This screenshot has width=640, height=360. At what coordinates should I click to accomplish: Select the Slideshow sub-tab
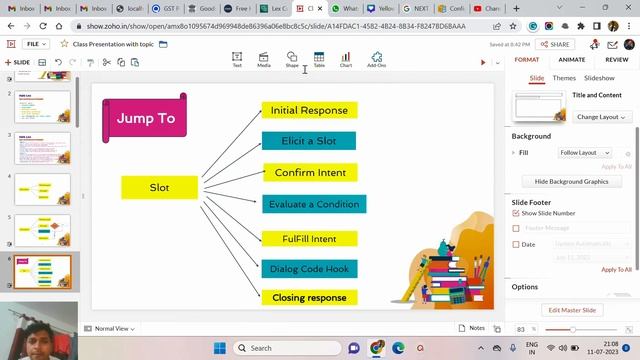point(599,78)
